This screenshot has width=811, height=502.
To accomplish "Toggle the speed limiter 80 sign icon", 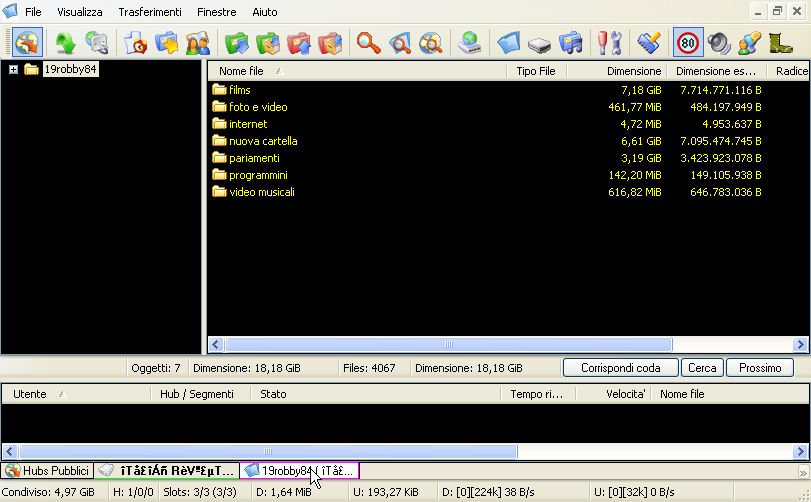I will click(688, 43).
